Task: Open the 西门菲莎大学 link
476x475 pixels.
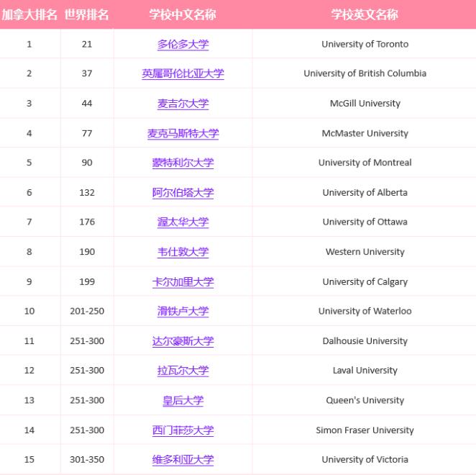Action: (x=183, y=430)
